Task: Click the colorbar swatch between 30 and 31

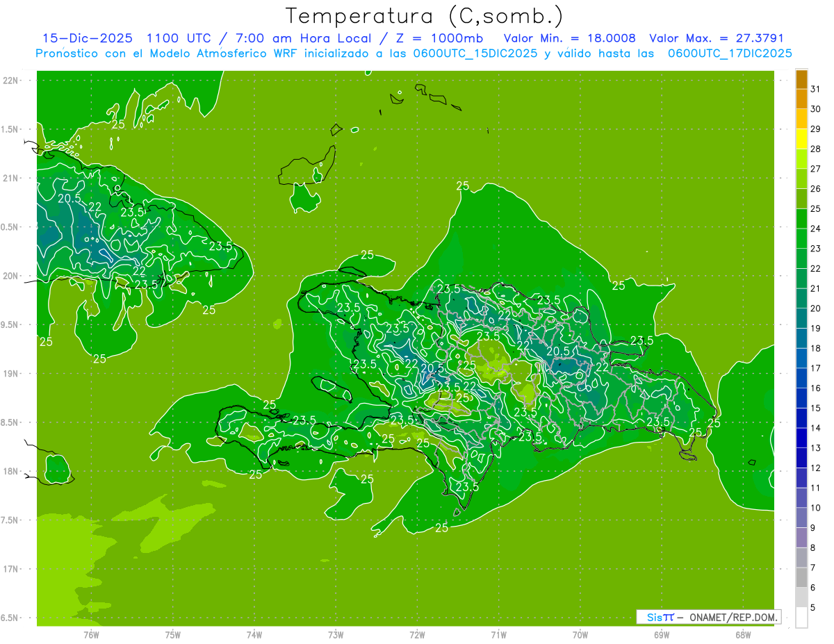Action: point(801,99)
